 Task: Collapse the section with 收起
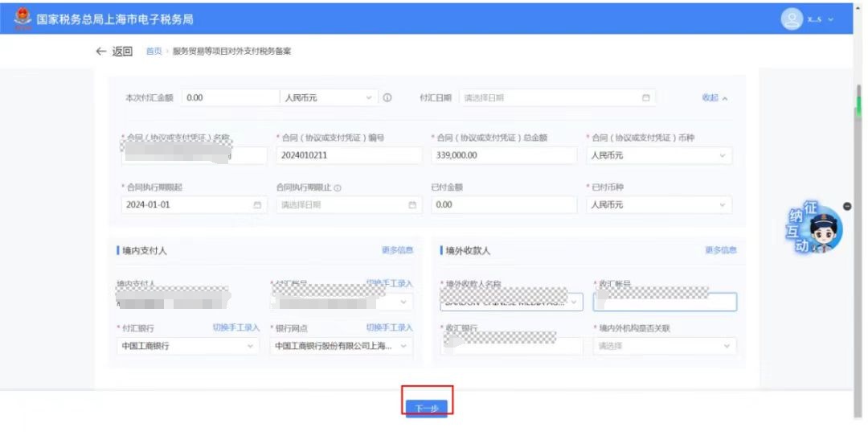point(714,97)
